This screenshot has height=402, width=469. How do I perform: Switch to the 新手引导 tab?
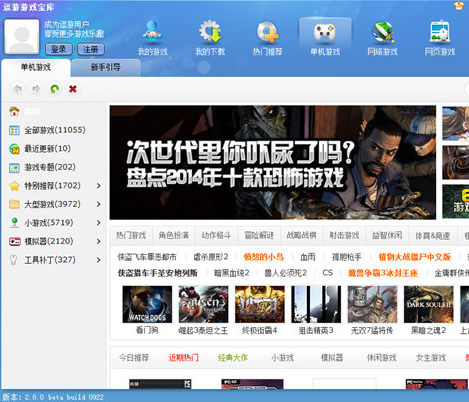(106, 67)
